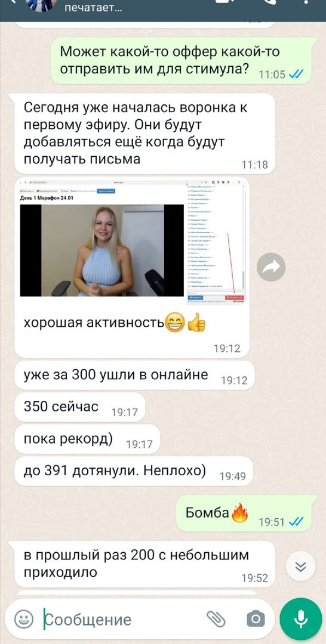The image size is (326, 644).
Task: Select the 'до 391 дотянули. Неплохо)' message
Action: (134, 470)
